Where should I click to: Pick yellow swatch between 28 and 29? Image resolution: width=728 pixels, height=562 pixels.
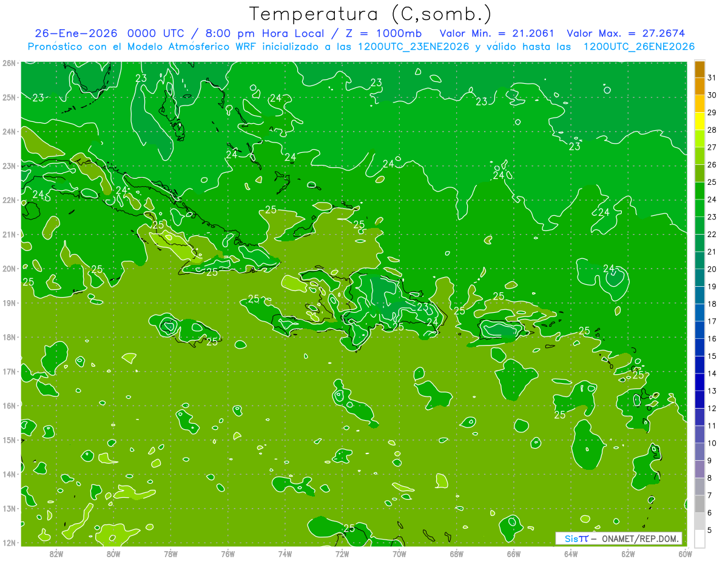pos(699,121)
